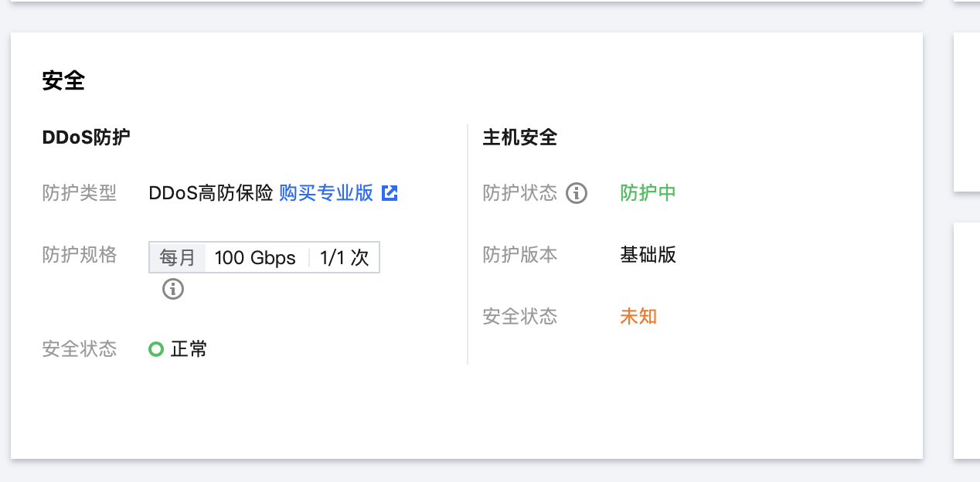Click the 防护版本 field label
This screenshot has height=482, width=980.
tap(519, 255)
